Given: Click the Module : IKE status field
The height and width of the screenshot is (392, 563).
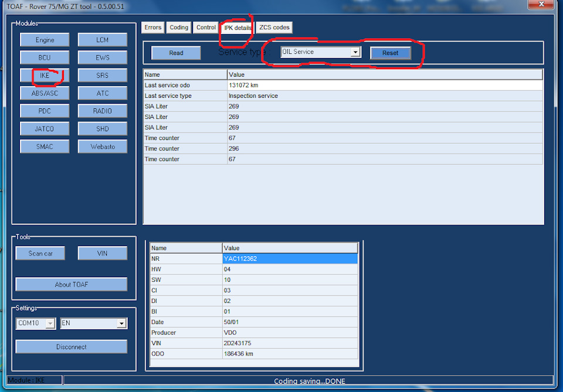Looking at the screenshot, I should click(x=35, y=380).
